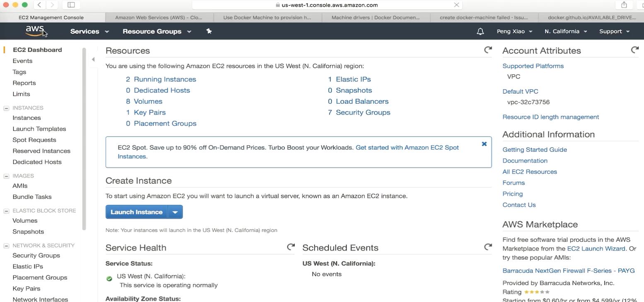The image size is (644, 302).
Task: Open the Default VPC link
Action: [x=520, y=92]
